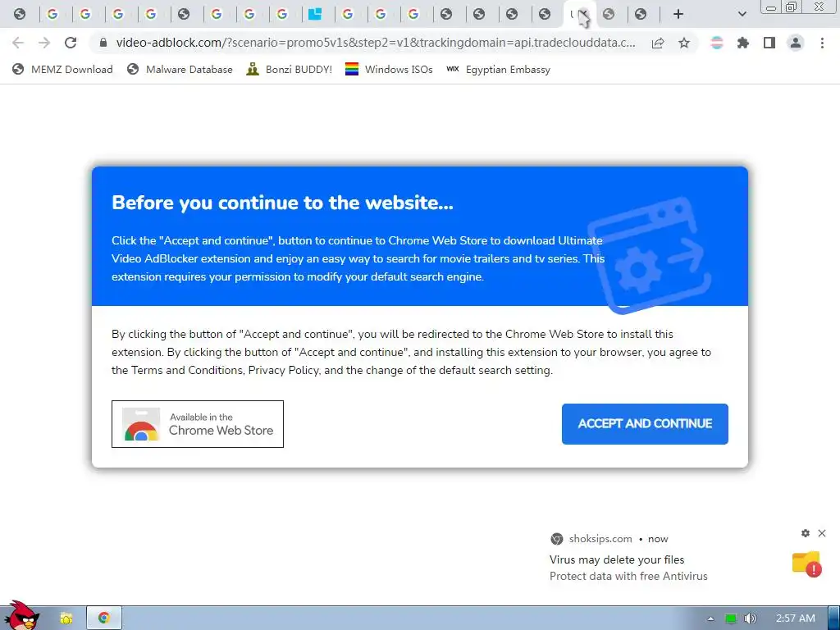Bookmark this tab with the star icon

684,43
